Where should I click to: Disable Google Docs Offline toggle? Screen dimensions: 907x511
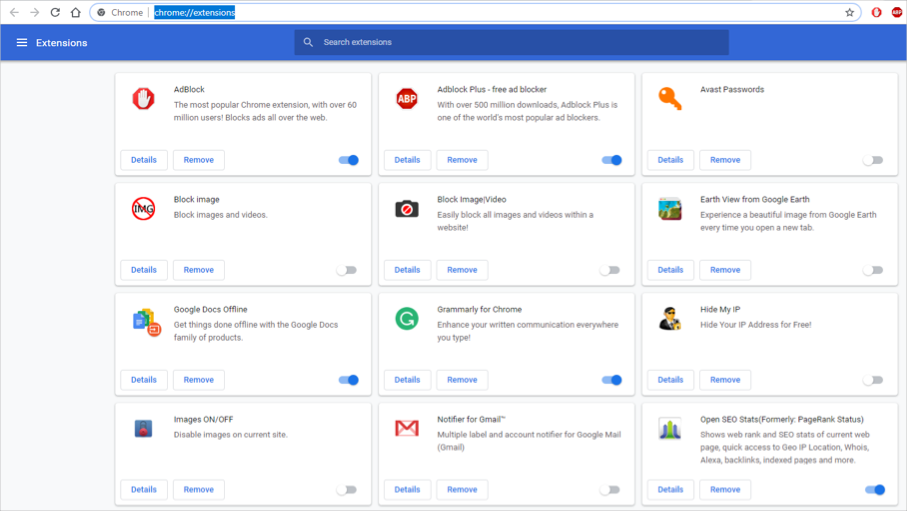[348, 380]
